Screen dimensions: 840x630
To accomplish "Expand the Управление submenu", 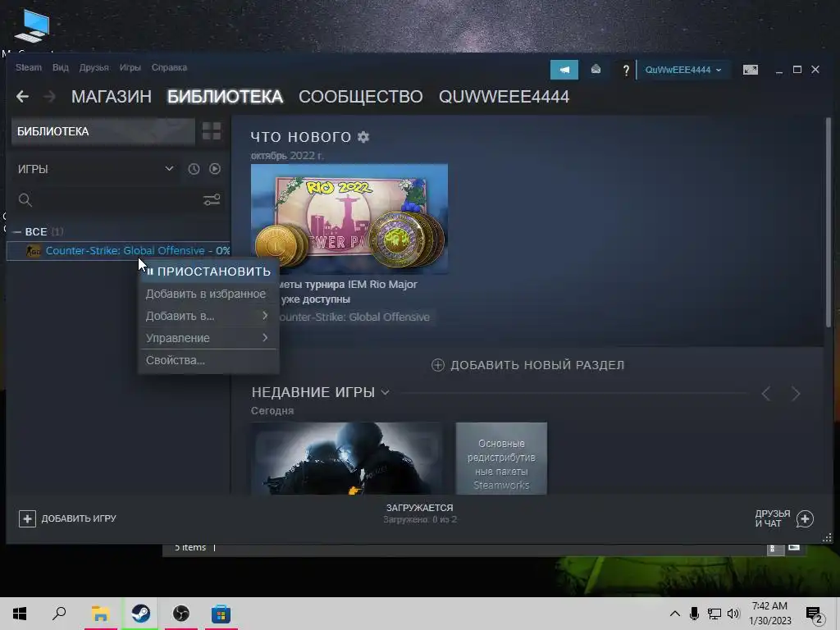I will (208, 338).
